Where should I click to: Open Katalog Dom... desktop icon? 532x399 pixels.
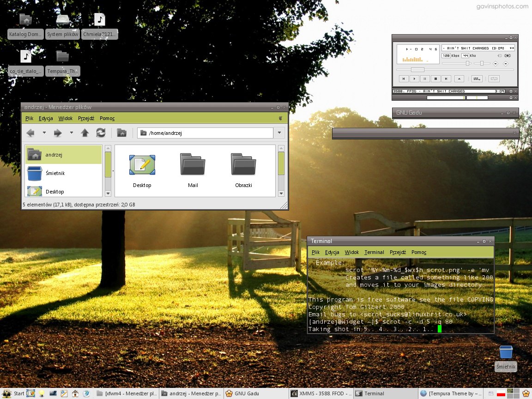[25, 26]
